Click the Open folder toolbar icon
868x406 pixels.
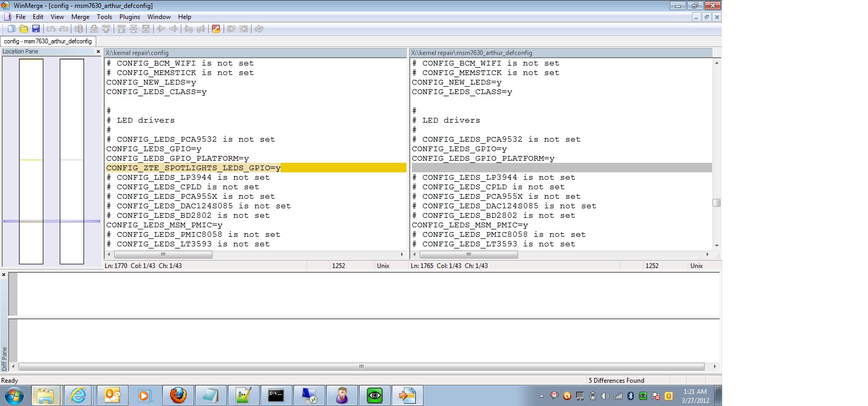tap(24, 29)
